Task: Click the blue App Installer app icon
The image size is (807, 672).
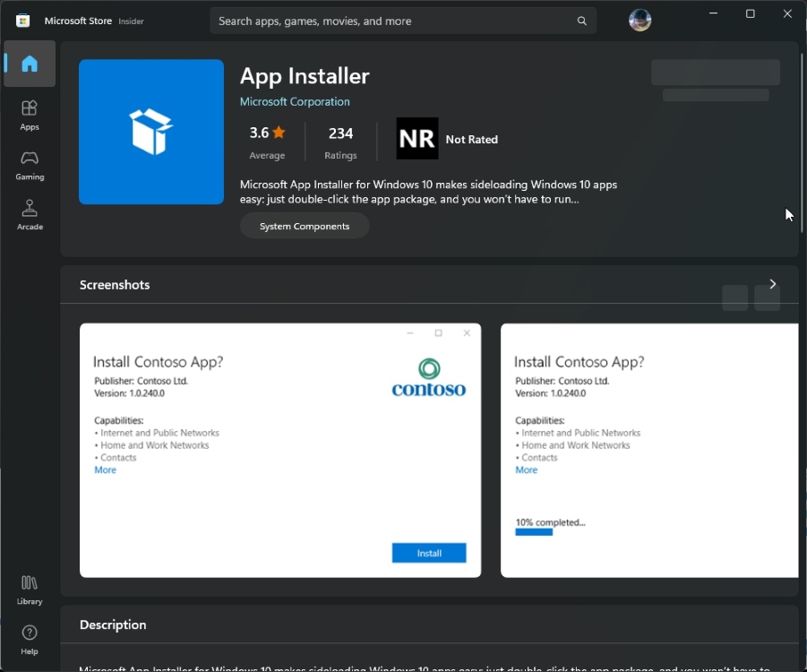Action: pyautogui.click(x=150, y=131)
